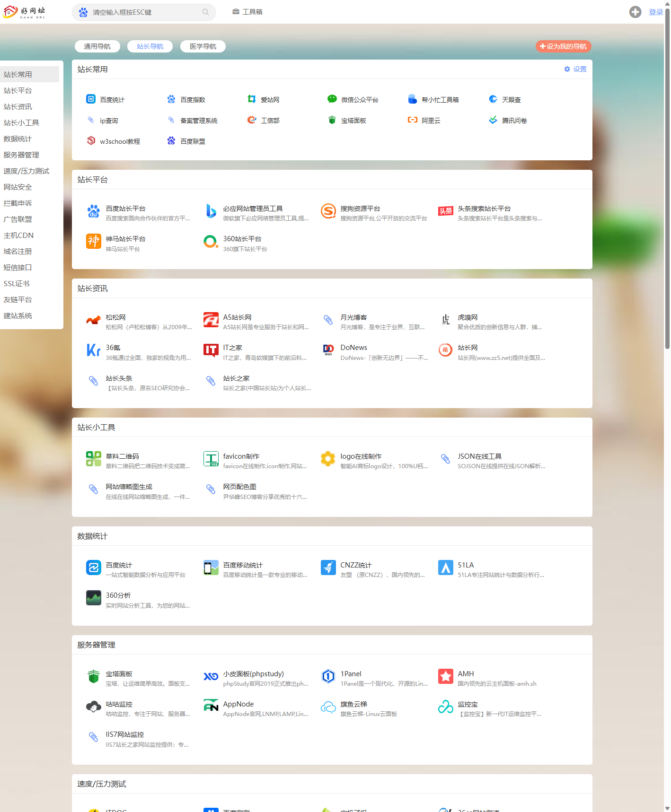
Task: Open the 设置 gear in 站长常用
Action: pyautogui.click(x=575, y=69)
